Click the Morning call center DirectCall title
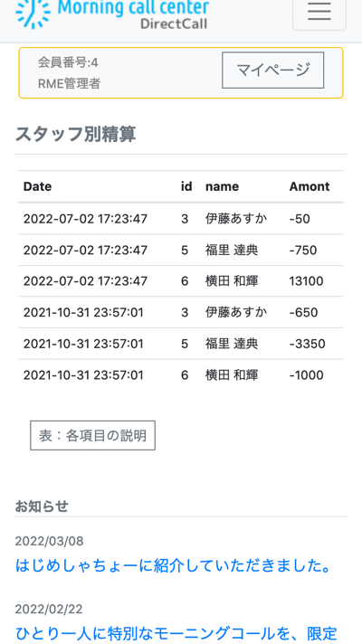The image size is (362, 644). 133,14
